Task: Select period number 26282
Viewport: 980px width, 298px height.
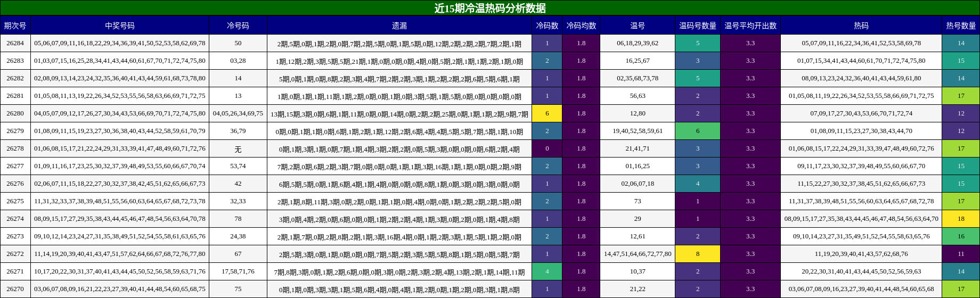Action: tap(15, 78)
